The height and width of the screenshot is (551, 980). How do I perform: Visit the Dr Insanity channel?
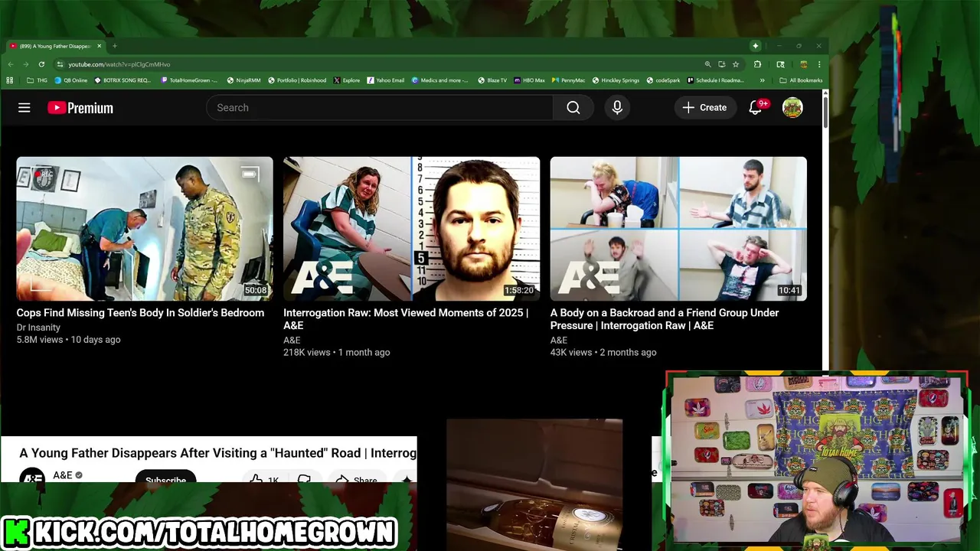point(38,328)
